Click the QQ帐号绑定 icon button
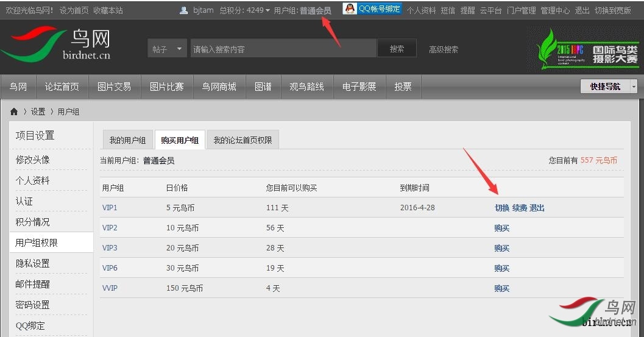Viewport: 644px width, 337px height. pyautogui.click(x=372, y=9)
